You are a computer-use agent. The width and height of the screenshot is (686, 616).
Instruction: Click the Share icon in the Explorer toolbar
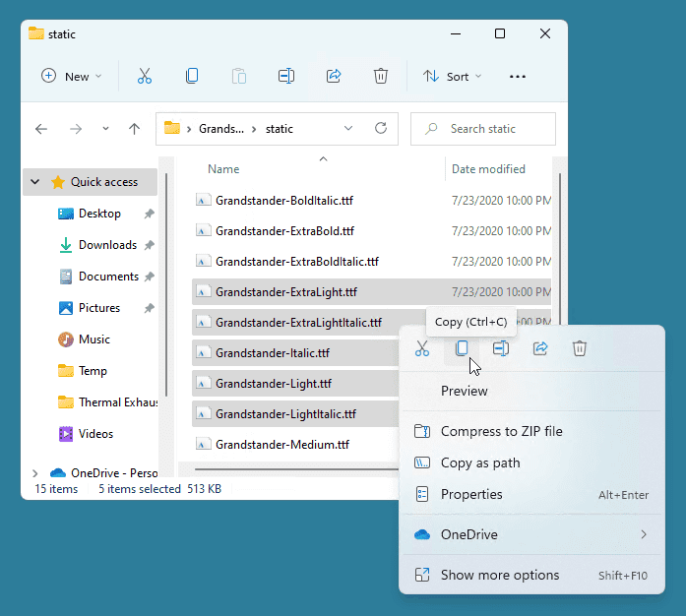click(x=334, y=76)
